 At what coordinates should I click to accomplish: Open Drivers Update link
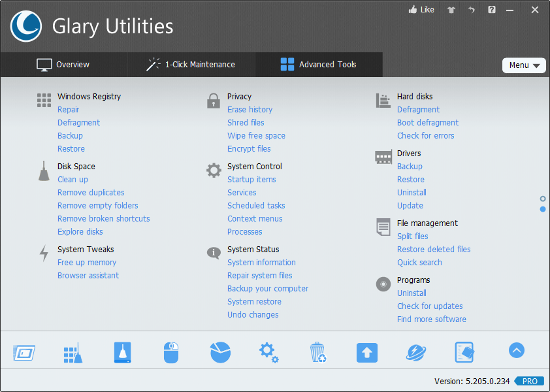click(410, 206)
